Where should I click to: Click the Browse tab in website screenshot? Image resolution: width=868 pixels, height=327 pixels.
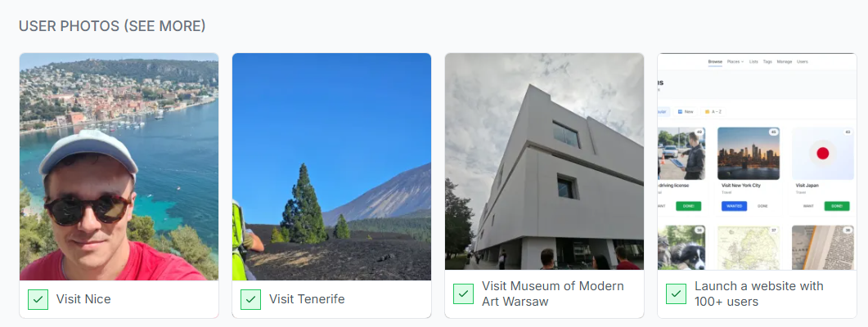[715, 61]
